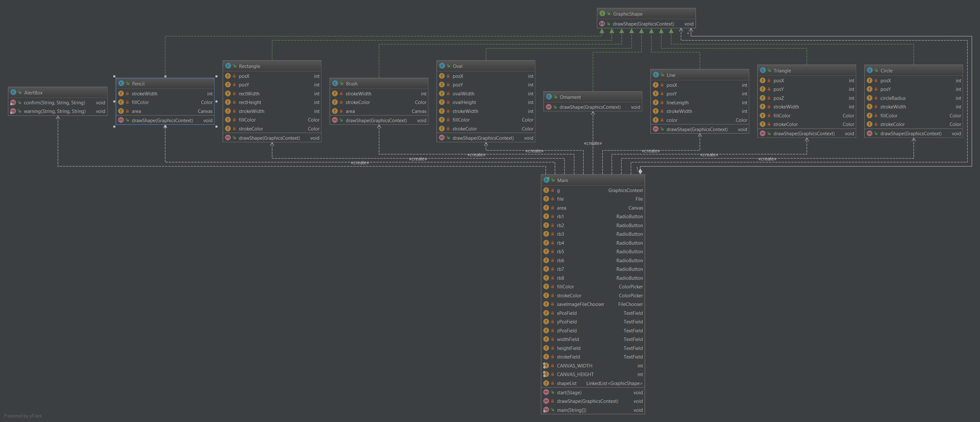The width and height of the screenshot is (980, 422).
Task: Click the rb8 RadioButton field
Action: [593, 278]
